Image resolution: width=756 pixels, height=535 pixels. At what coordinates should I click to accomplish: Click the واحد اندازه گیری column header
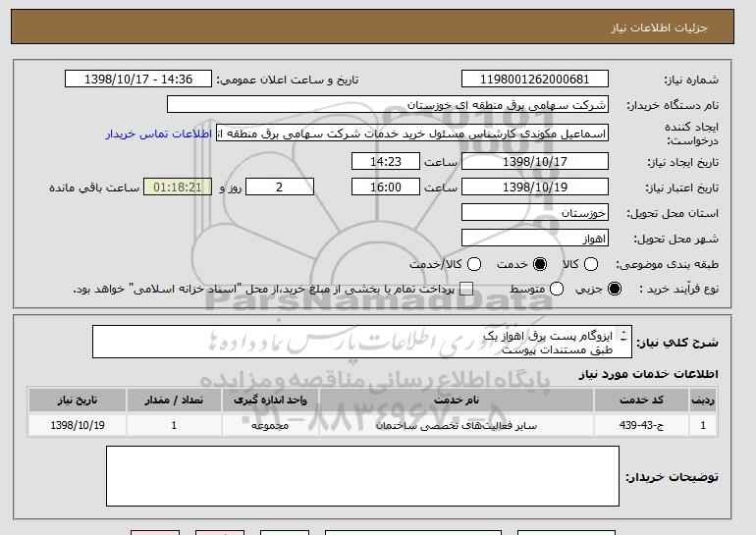pyautogui.click(x=270, y=401)
